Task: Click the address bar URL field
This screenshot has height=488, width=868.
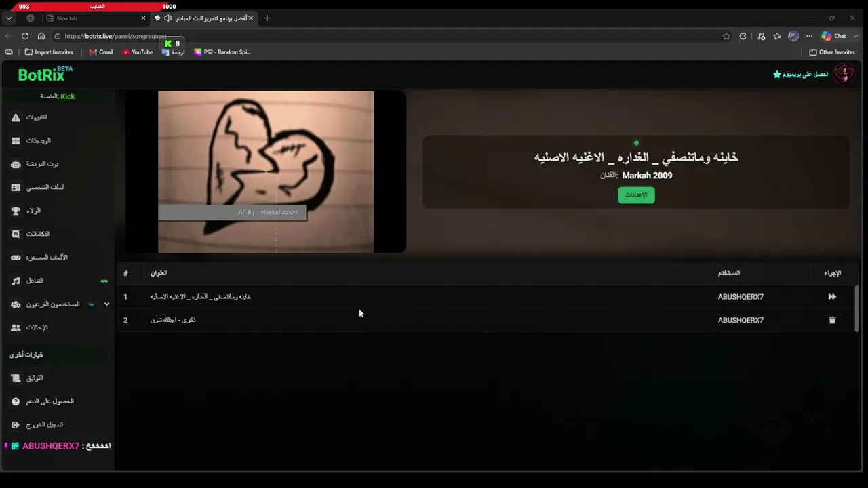Action: 387,36
